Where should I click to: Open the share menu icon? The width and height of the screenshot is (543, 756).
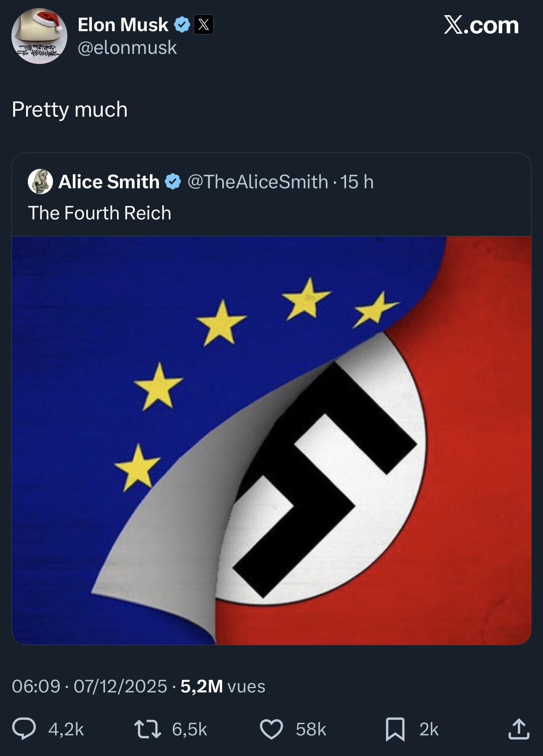518,729
